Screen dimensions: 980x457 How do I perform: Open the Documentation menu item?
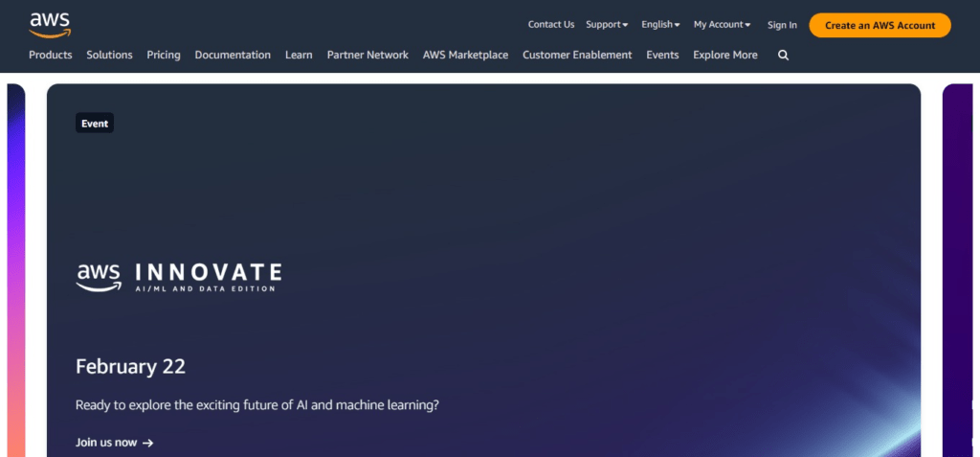click(233, 56)
